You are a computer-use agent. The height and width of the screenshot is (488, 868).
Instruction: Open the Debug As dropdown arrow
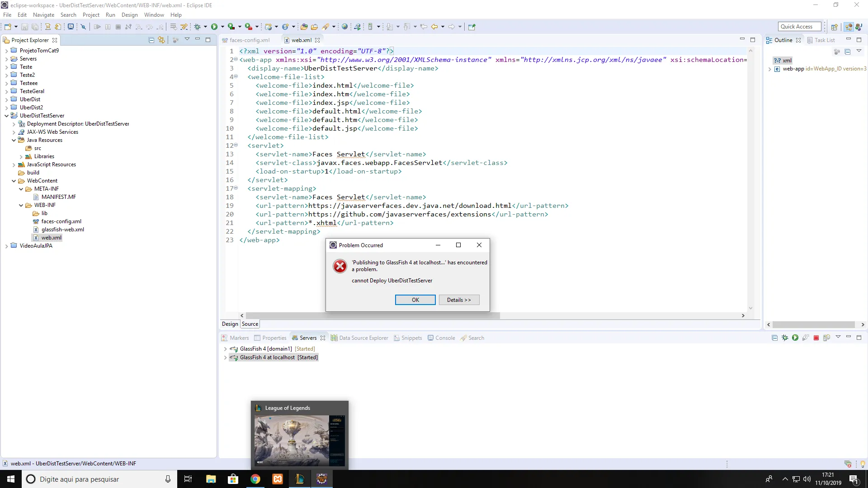[205, 27]
